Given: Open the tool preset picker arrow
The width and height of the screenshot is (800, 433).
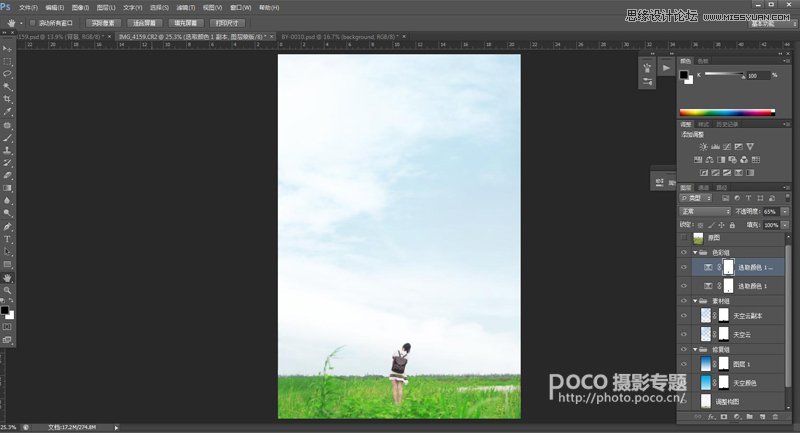Looking at the screenshot, I should [x=21, y=23].
